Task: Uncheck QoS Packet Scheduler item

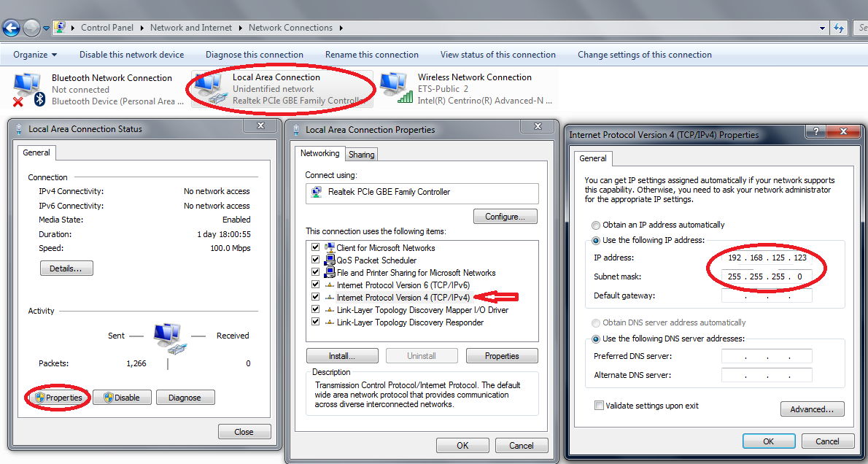Action: 316,260
